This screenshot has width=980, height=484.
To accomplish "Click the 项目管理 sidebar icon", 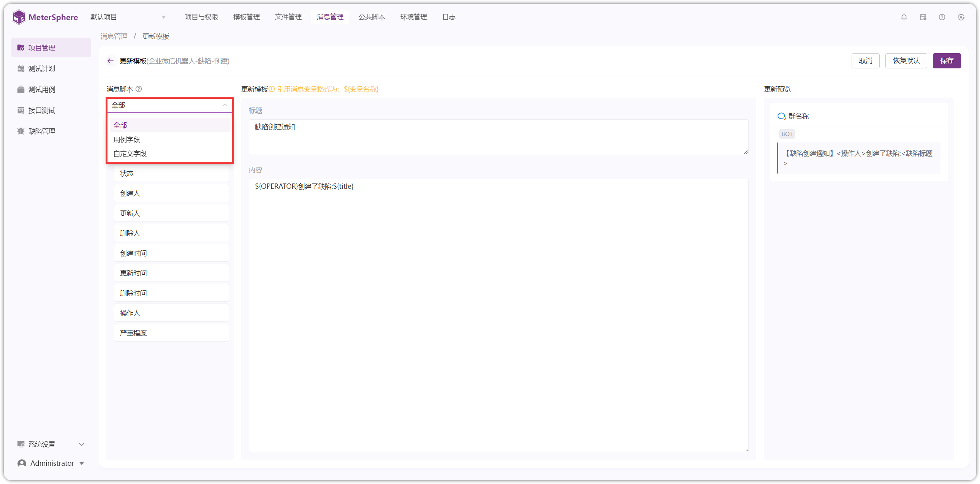I will [21, 47].
